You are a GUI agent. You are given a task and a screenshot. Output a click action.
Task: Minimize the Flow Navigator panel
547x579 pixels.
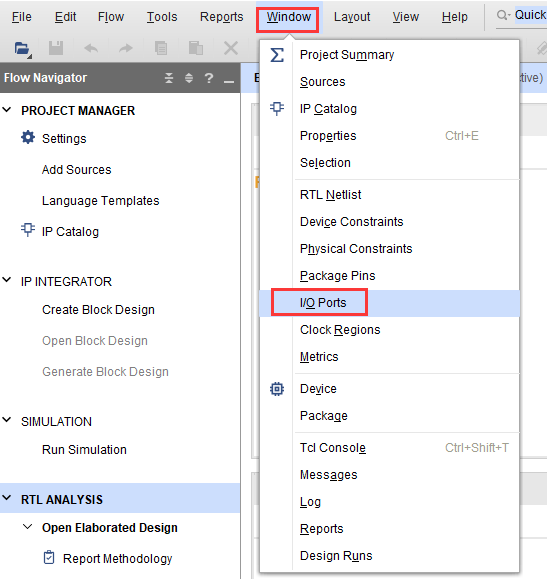point(229,80)
